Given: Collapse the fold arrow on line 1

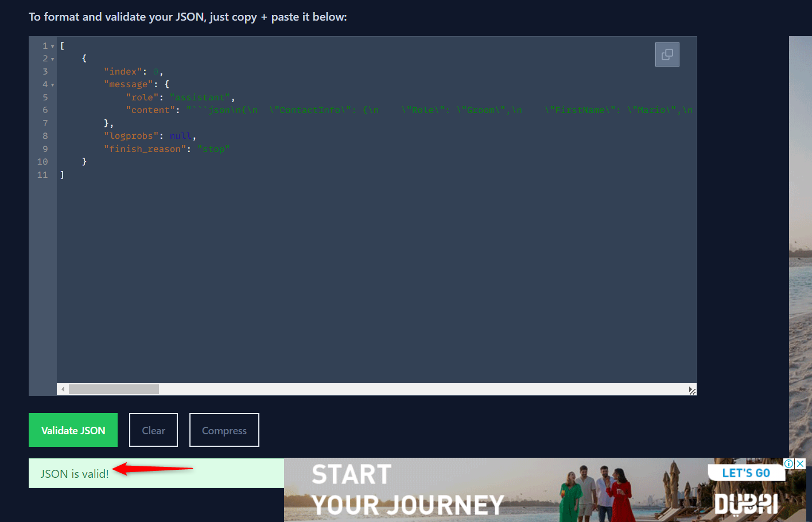Looking at the screenshot, I should click(x=53, y=46).
